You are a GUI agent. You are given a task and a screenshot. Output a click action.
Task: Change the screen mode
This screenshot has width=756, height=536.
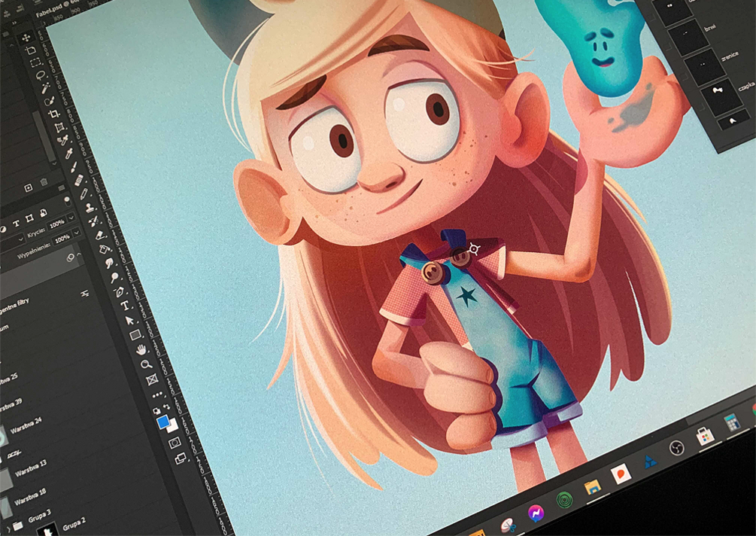[181, 458]
